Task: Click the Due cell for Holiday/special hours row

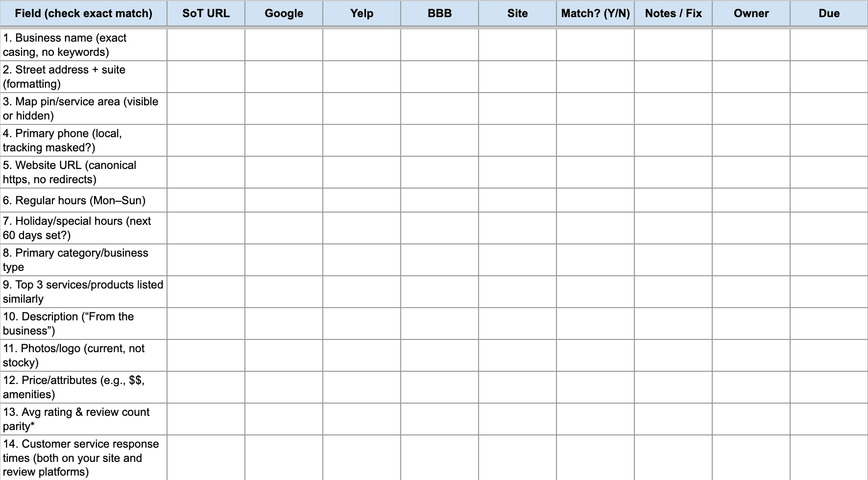Action: pos(829,228)
